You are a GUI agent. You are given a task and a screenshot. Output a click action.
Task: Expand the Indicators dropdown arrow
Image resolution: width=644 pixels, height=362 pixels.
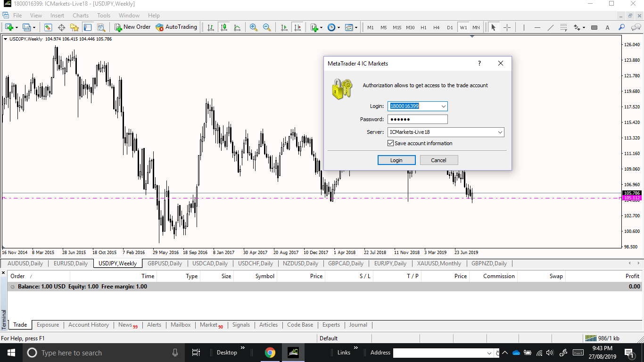pos(321,27)
